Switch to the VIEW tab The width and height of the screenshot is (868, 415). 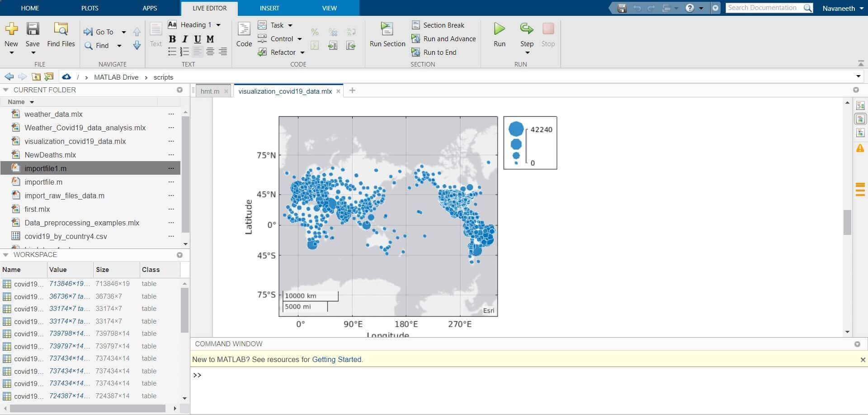pyautogui.click(x=329, y=8)
